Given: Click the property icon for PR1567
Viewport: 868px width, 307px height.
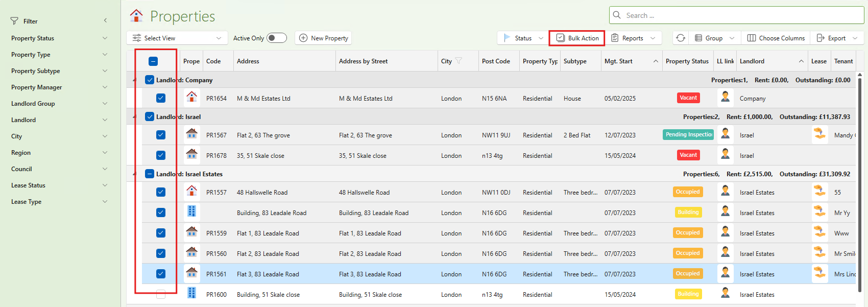Looking at the screenshot, I should pos(191,134).
